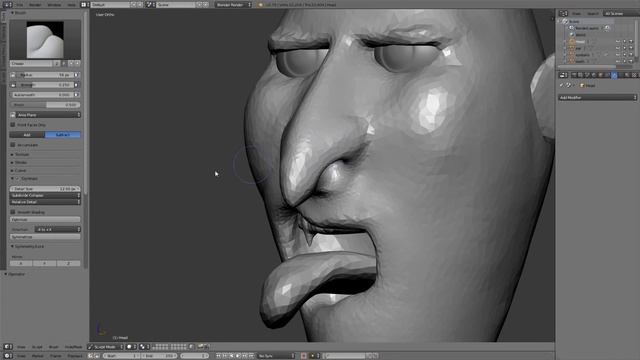This screenshot has height=360, width=640.
Task: Click the record auto-keyframe button
Action: pyautogui.click(x=304, y=356)
